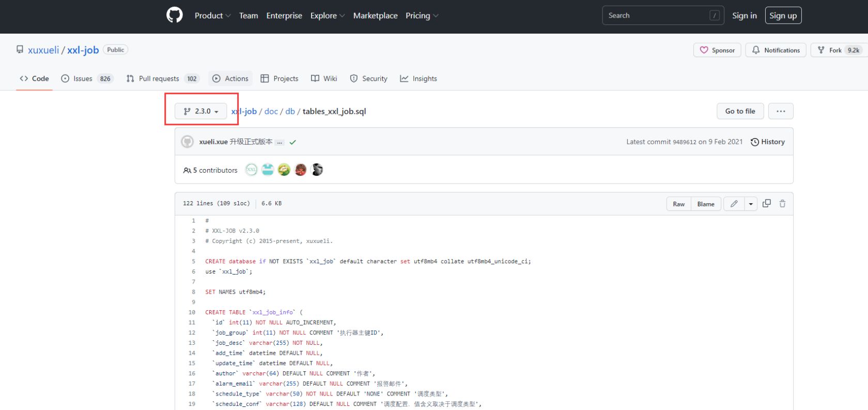The height and width of the screenshot is (410, 868).
Task: Click the pencil edit file icon
Action: pyautogui.click(x=734, y=204)
